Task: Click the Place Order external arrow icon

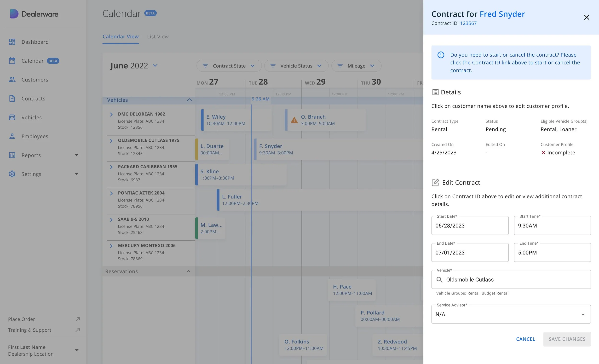Action: pyautogui.click(x=78, y=319)
